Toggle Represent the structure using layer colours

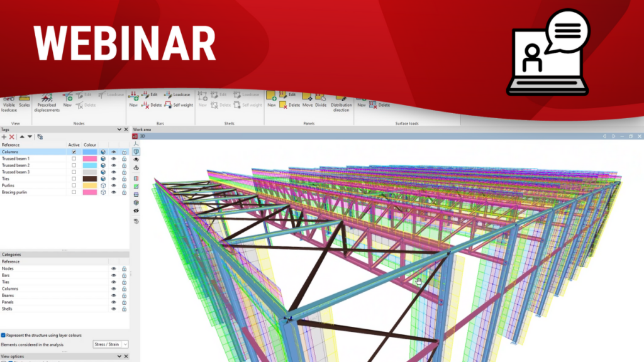tap(4, 335)
